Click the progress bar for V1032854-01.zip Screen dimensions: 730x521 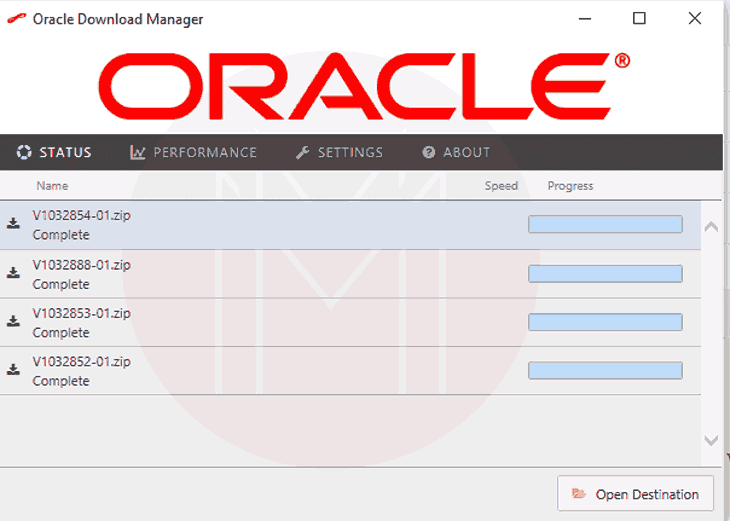coord(605,225)
